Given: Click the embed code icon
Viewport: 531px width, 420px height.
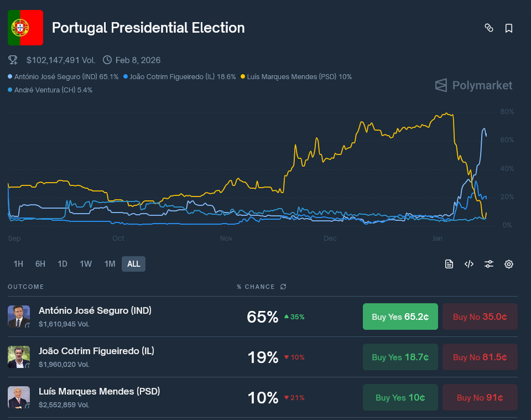Looking at the screenshot, I should pos(469,264).
